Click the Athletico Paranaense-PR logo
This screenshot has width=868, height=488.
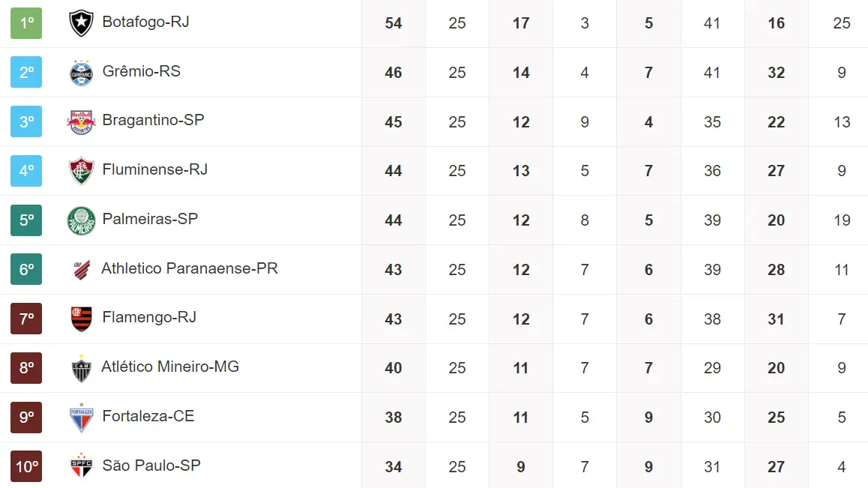point(81,269)
